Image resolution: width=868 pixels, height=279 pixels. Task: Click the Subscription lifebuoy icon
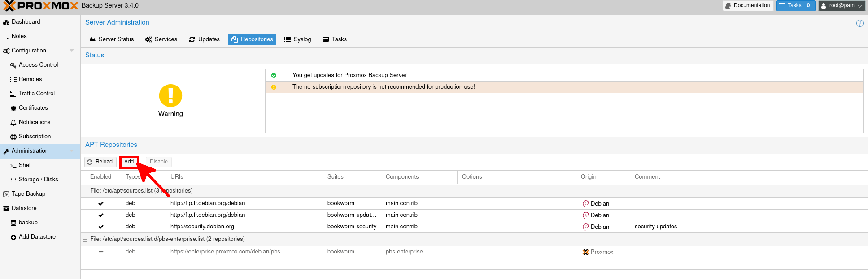point(13,137)
